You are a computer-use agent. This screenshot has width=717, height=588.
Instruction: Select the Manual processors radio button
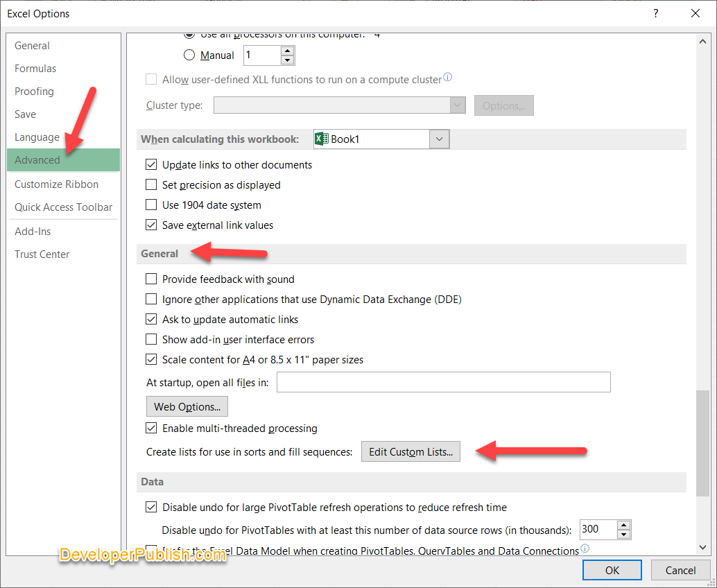(x=189, y=55)
